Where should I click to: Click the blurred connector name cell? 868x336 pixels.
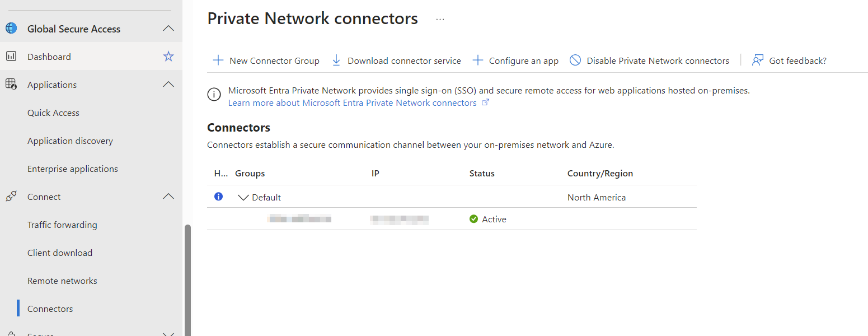tap(299, 219)
